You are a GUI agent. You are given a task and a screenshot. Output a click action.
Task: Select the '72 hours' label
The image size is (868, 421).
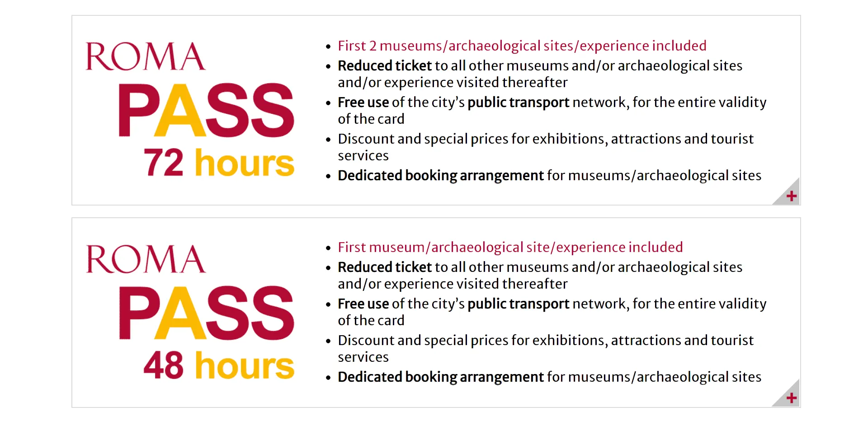click(219, 163)
